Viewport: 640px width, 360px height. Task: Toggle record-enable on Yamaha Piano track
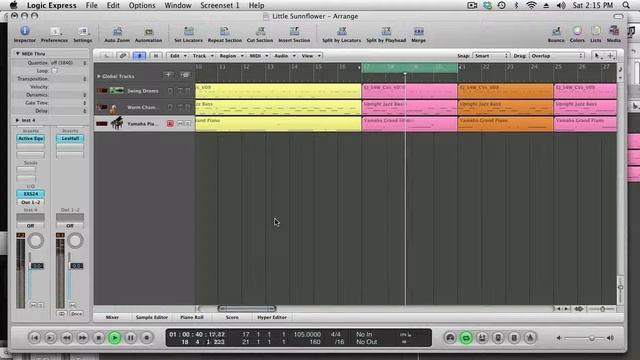pyautogui.click(x=170, y=123)
